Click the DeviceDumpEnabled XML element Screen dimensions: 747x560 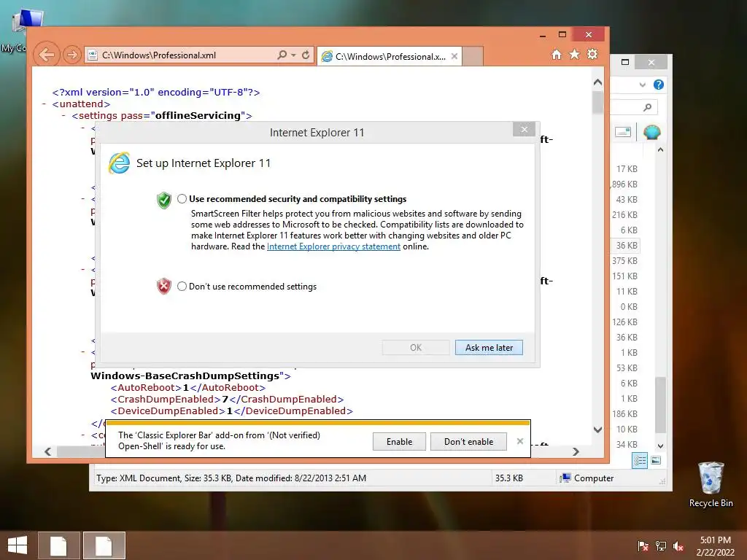231,411
